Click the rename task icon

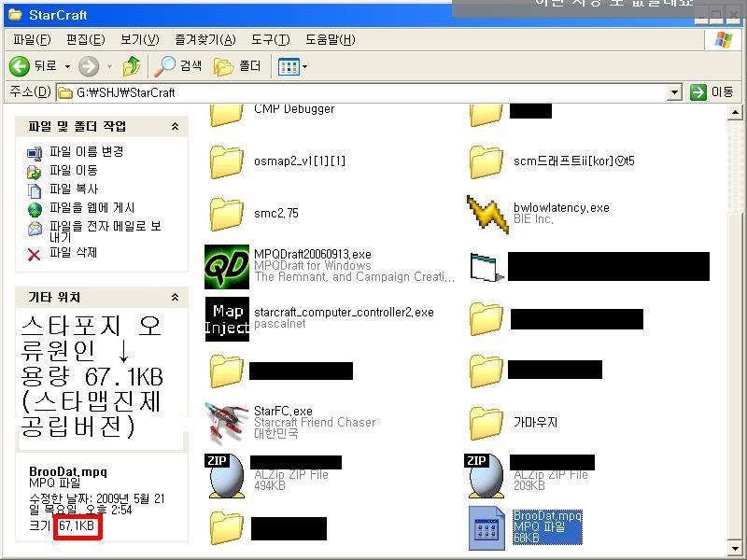[35, 153]
